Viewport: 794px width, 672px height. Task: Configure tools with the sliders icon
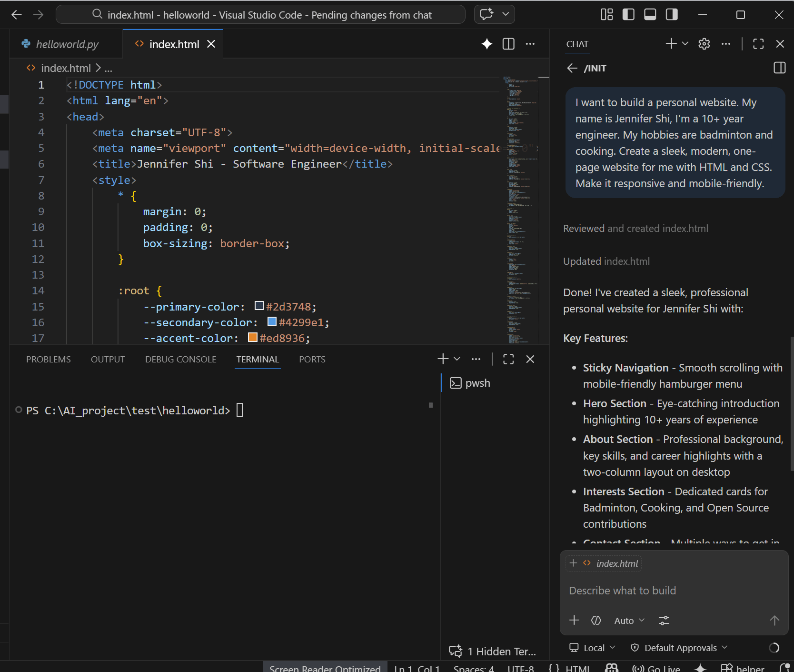pyautogui.click(x=664, y=621)
